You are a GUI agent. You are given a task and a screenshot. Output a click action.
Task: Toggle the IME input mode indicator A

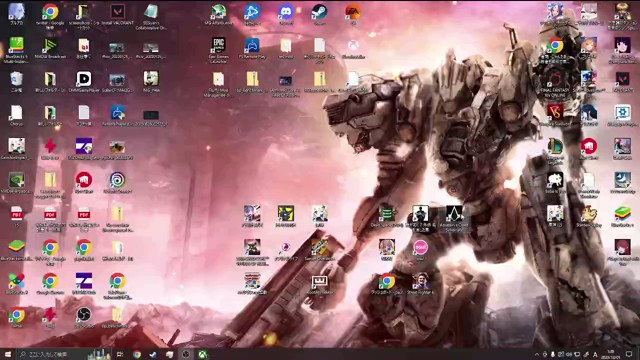[x=595, y=355]
